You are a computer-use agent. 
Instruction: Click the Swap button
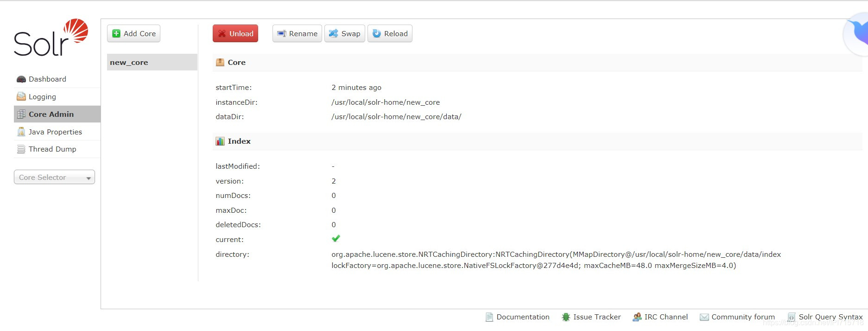345,33
